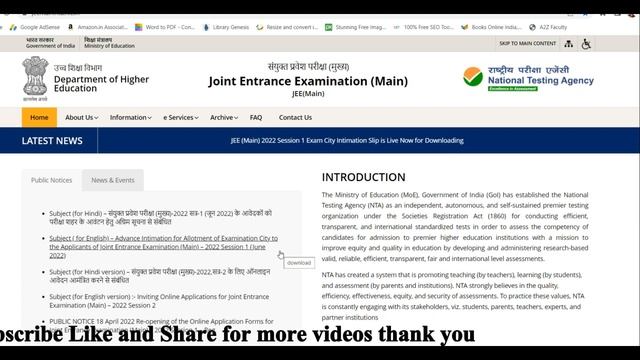Expand the e Services dropdown menu
Viewport: 640px width, 360px height.
tap(181, 118)
